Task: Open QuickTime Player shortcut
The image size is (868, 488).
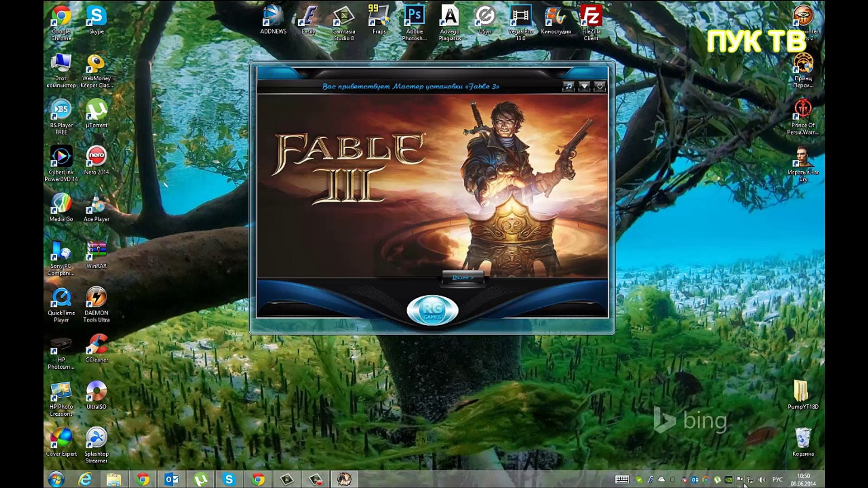Action: click(61, 305)
